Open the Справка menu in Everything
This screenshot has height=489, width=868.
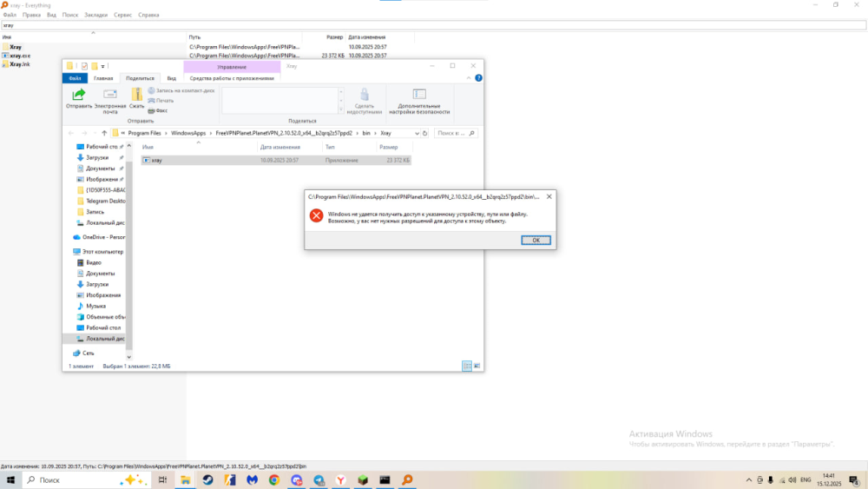click(x=148, y=15)
